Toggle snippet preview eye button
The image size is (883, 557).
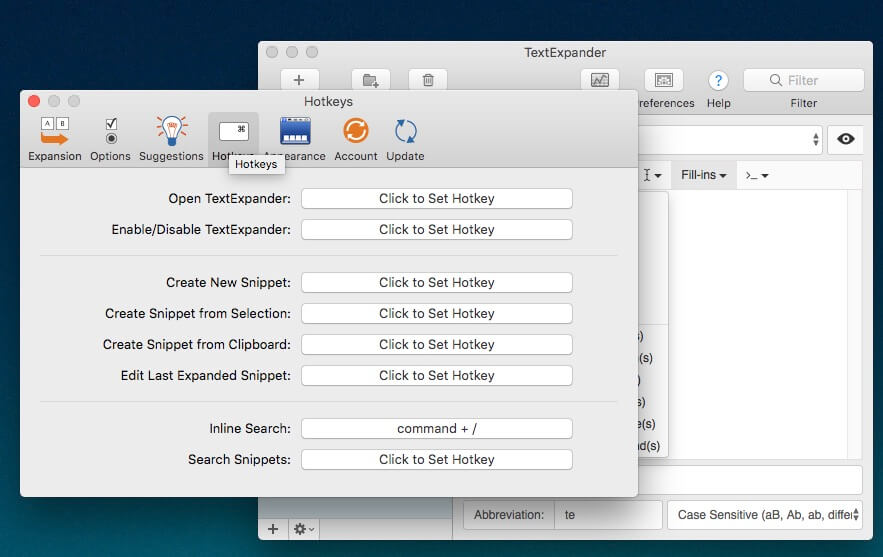(x=845, y=139)
